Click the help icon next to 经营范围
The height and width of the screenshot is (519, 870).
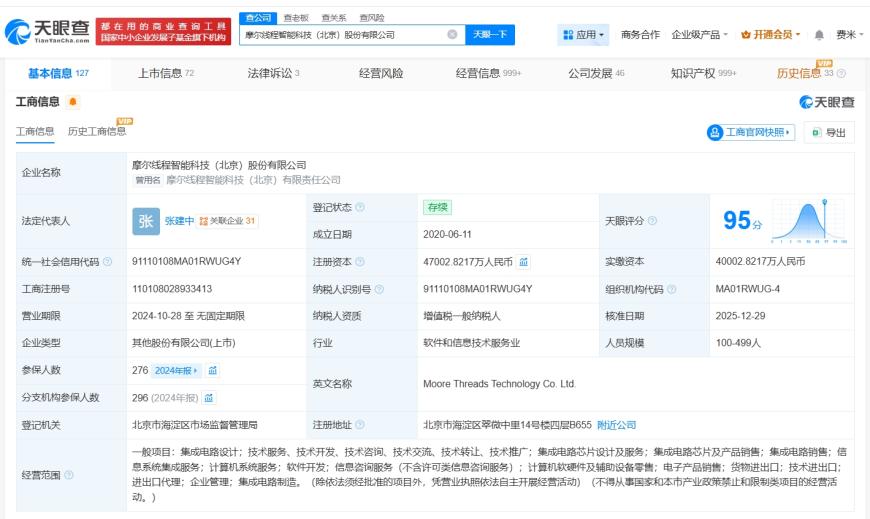pos(69,475)
